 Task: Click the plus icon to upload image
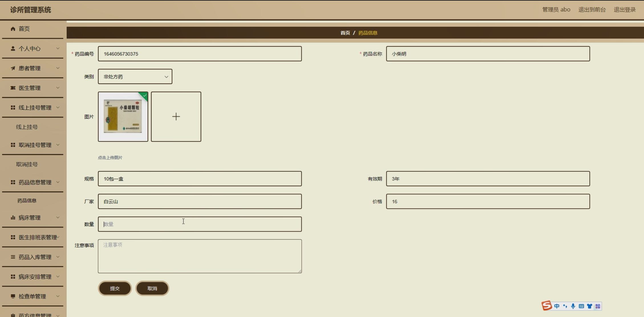[x=176, y=116]
